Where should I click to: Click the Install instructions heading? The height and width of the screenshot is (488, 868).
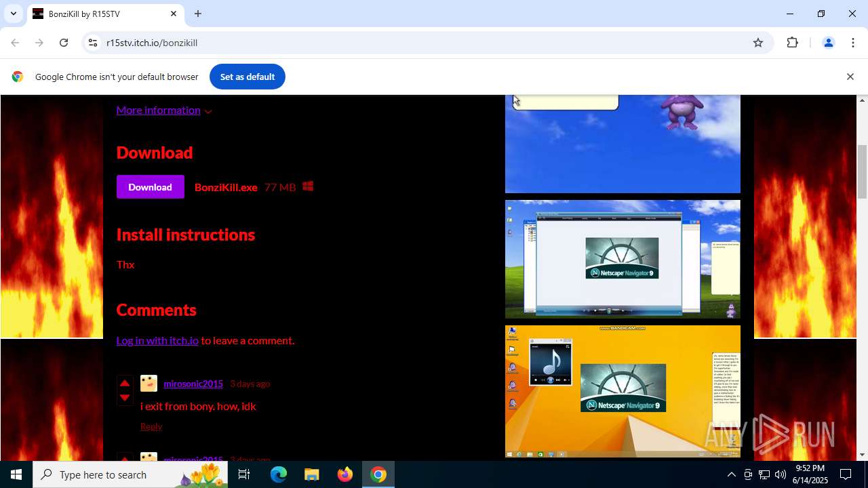click(186, 235)
